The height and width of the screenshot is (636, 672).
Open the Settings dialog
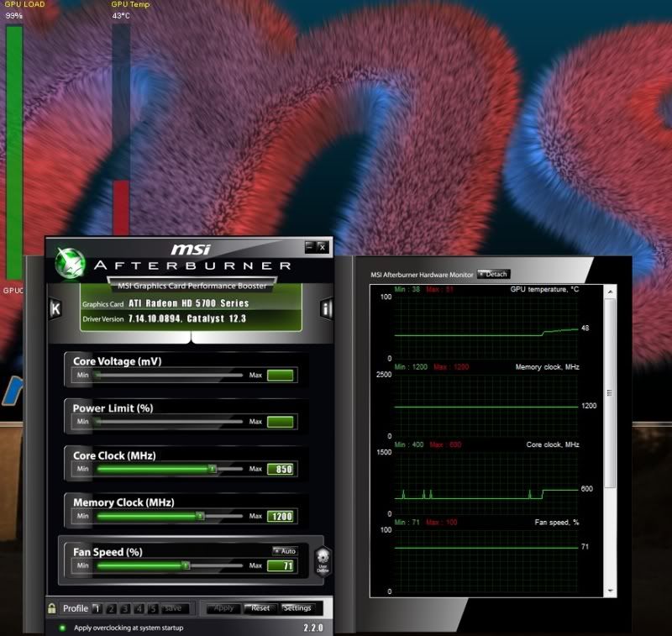298,607
